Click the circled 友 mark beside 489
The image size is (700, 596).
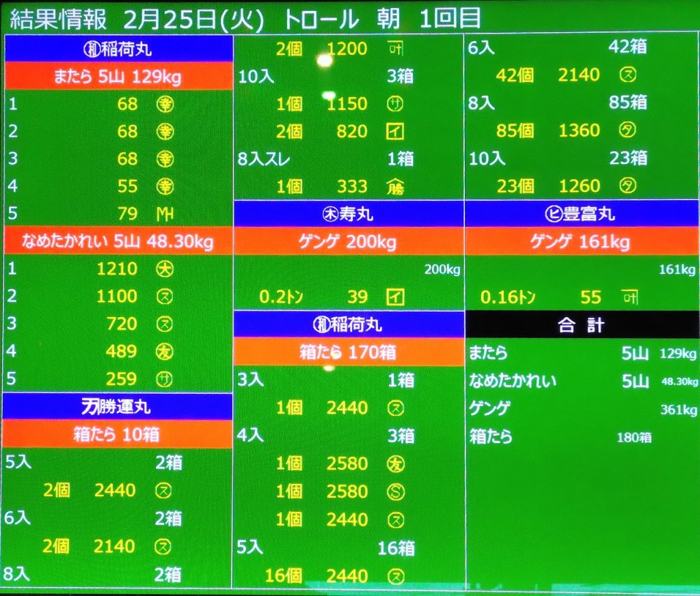[165, 351]
